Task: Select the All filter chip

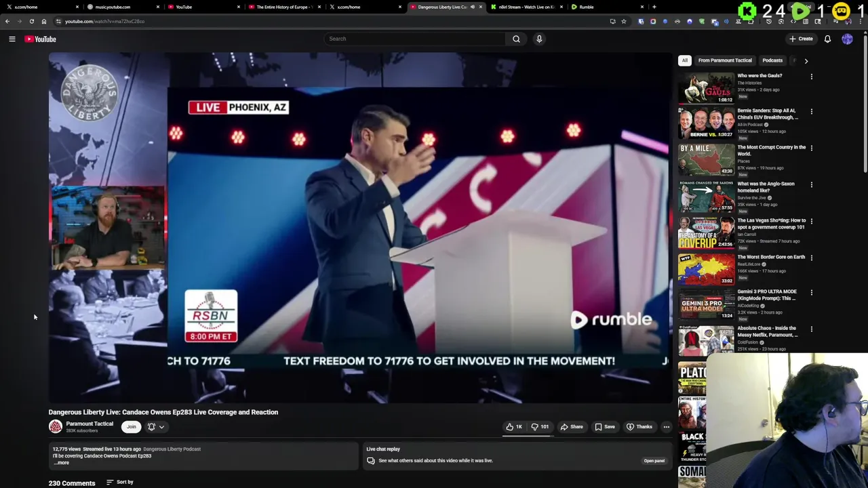Action: pos(685,60)
